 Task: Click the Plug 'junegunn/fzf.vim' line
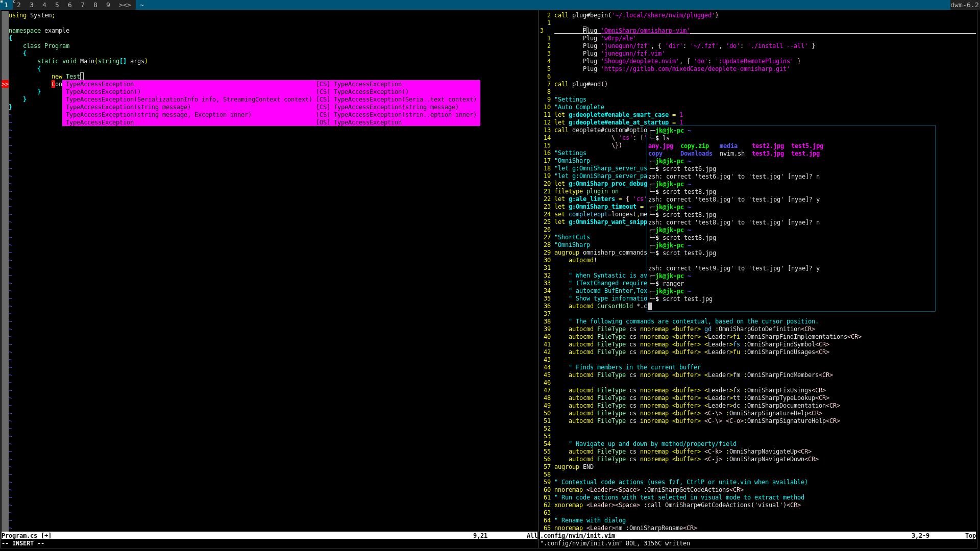[x=624, y=54]
